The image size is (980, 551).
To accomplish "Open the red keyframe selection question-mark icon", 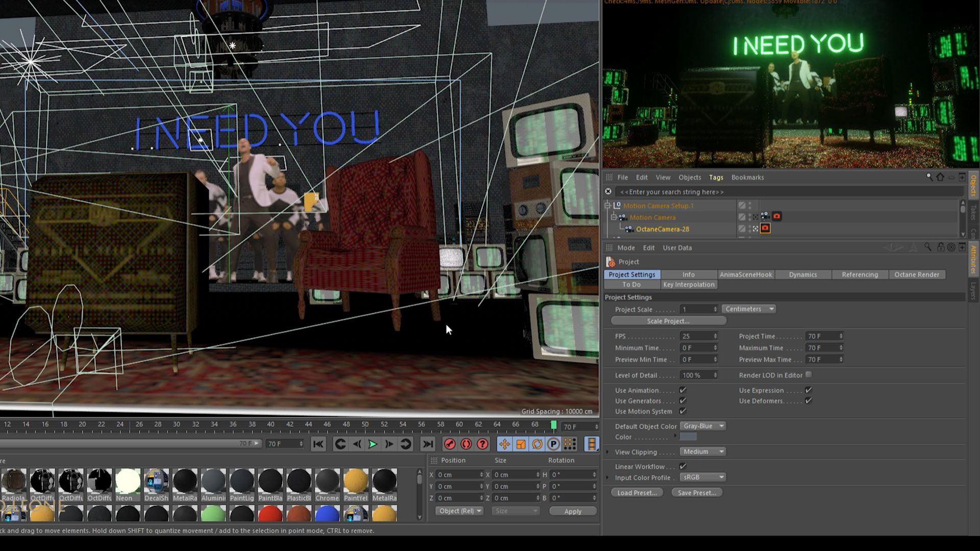I will (x=482, y=444).
